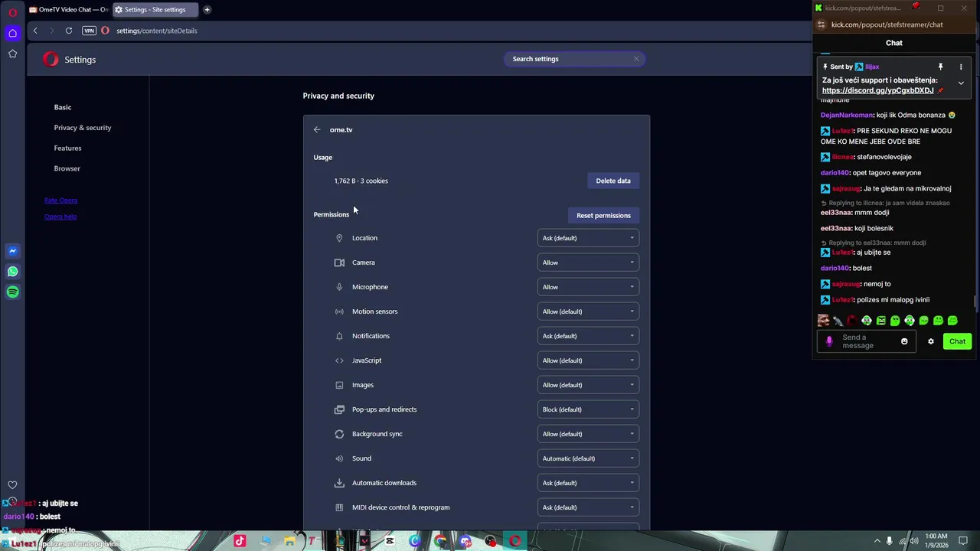Click the Search settings input field
The image size is (980, 551).
[x=575, y=59]
